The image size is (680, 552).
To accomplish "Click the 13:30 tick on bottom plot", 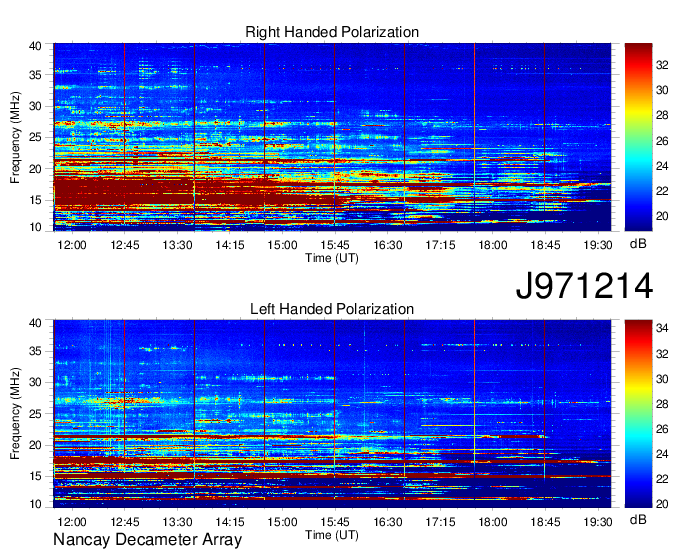I will click(x=177, y=522).
